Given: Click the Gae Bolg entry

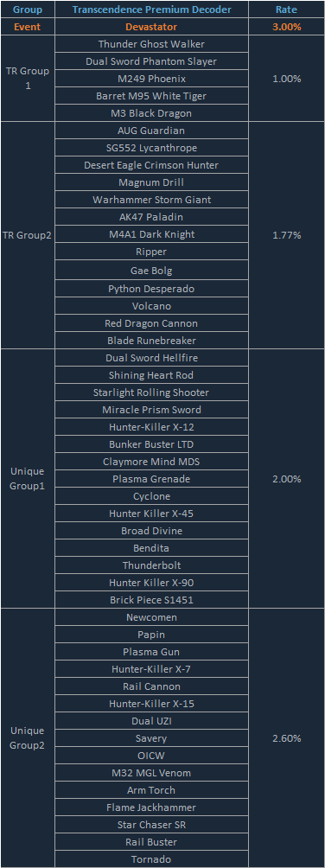Looking at the screenshot, I should click(x=151, y=271).
